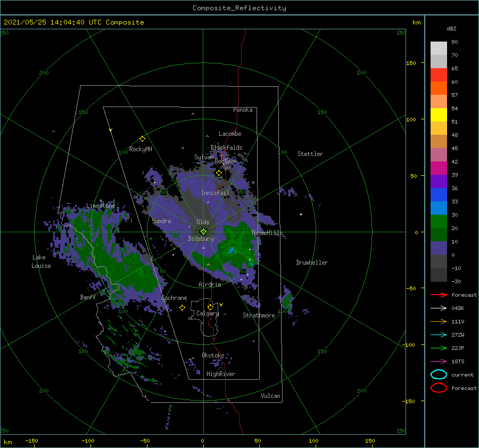Click the Cochrane label
Image resolution: width=479 pixels, height=448 pixels.
pyautogui.click(x=174, y=298)
